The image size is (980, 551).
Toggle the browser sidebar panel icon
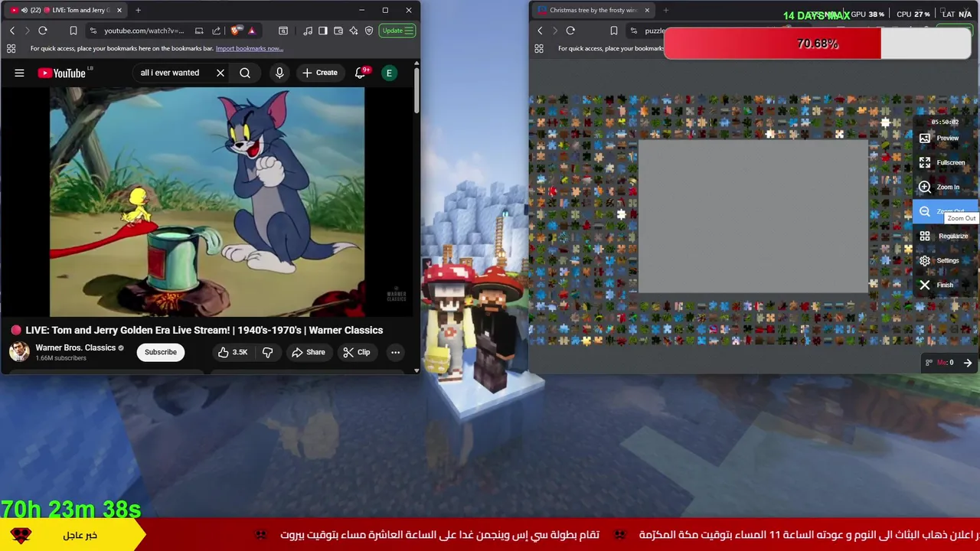(323, 31)
